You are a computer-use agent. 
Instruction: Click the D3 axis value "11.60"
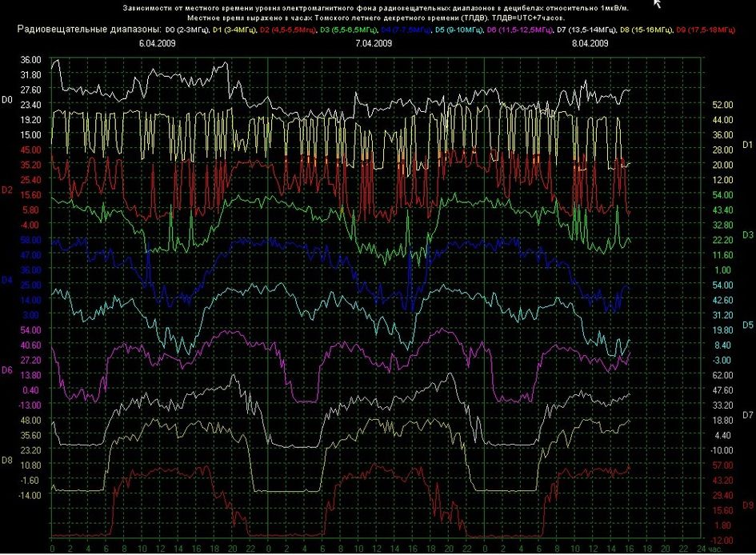[x=722, y=255]
